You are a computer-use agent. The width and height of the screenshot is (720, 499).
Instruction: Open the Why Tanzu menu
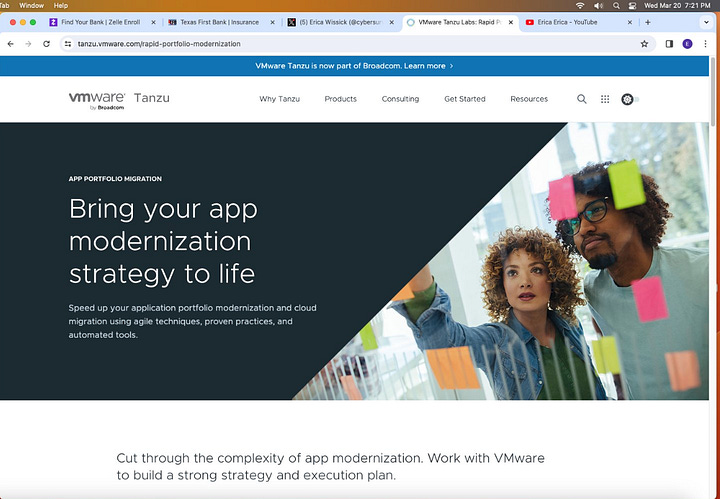[279, 99]
